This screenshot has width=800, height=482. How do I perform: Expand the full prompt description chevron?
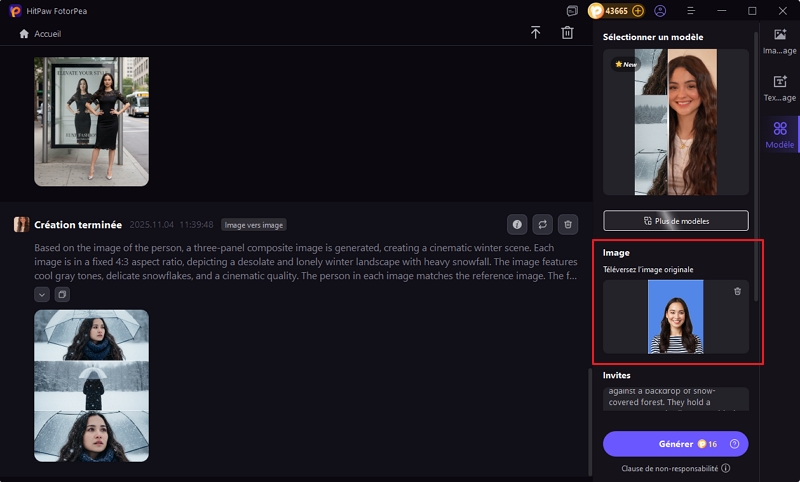(x=42, y=294)
